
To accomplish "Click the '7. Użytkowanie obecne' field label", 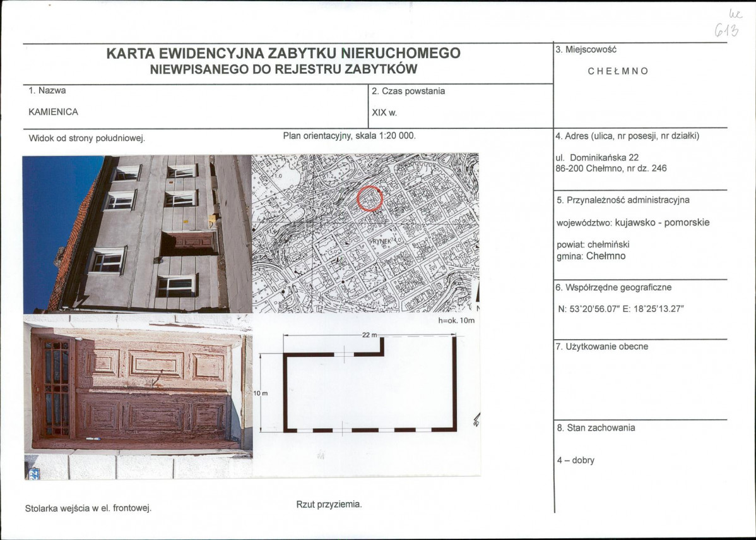I will coord(602,346).
